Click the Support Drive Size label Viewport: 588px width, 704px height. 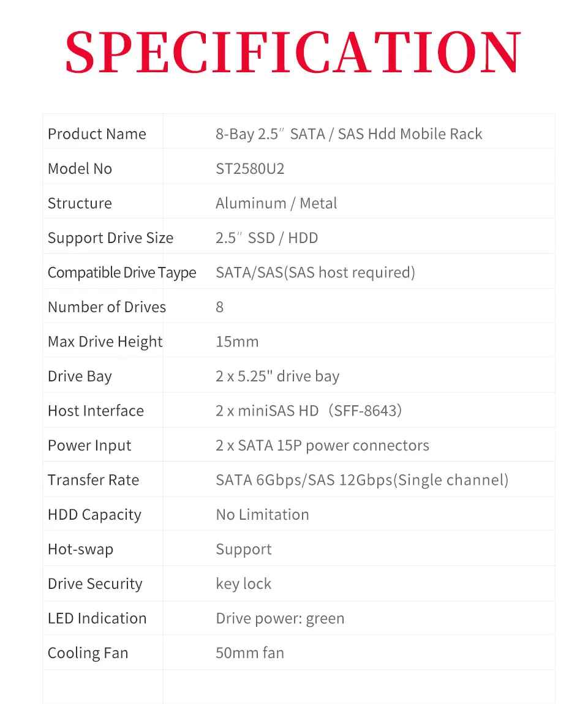[x=110, y=238]
